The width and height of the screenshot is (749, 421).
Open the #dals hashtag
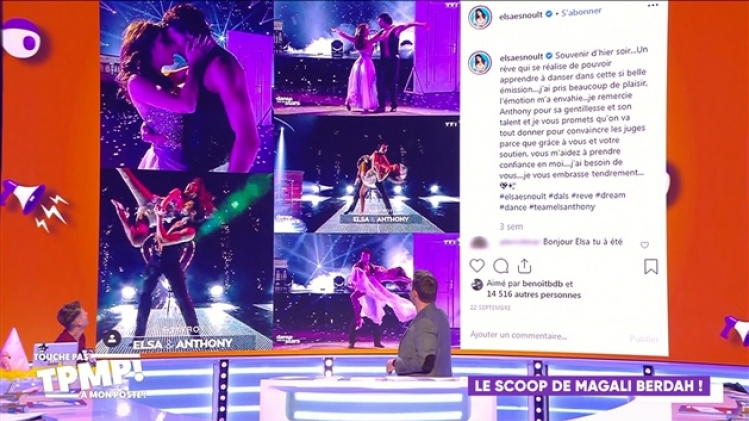pos(558,195)
